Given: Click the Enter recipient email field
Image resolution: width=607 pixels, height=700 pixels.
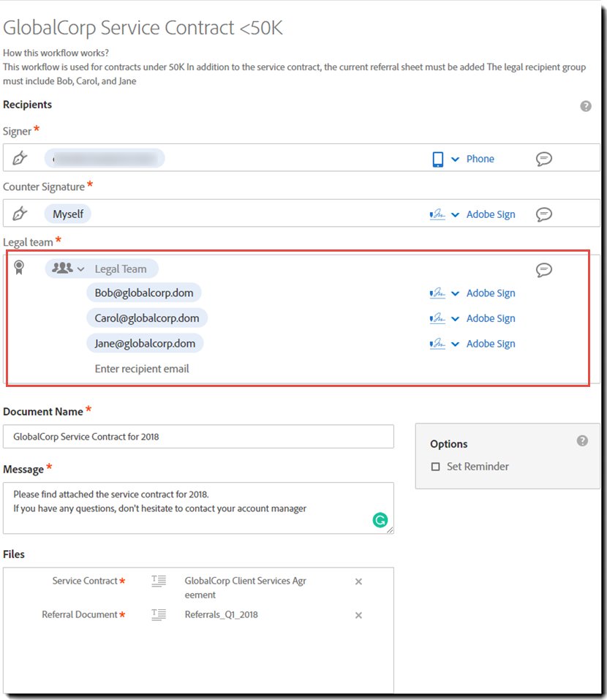Looking at the screenshot, I should [x=142, y=369].
